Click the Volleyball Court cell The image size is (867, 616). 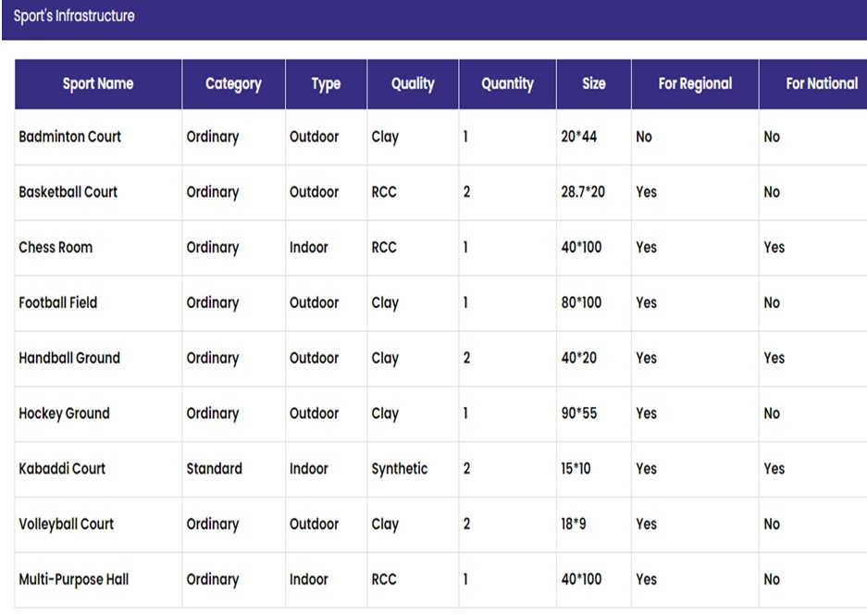pos(66,524)
